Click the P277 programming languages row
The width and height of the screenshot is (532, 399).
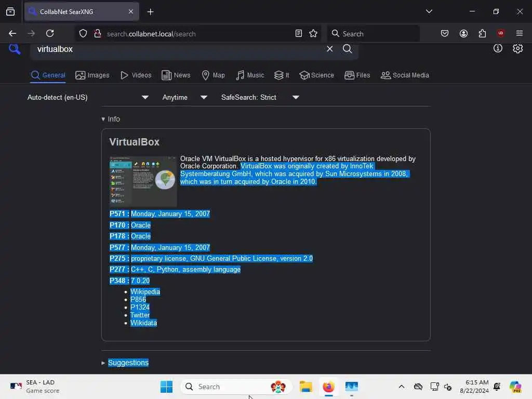pos(175,270)
